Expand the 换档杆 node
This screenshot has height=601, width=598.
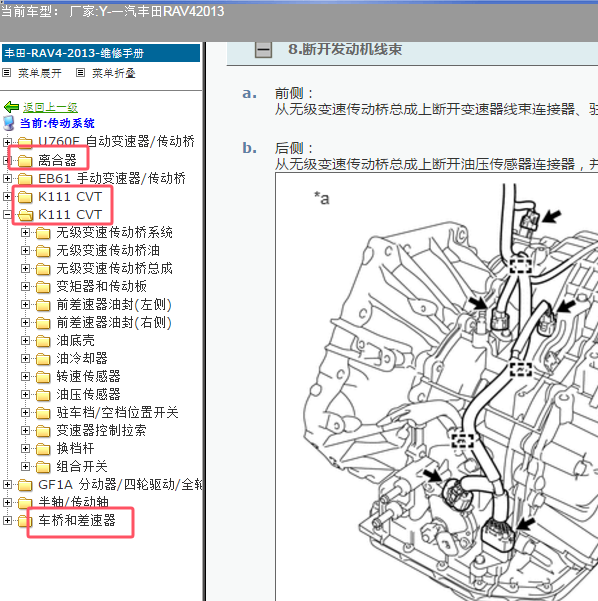pyautogui.click(x=25, y=448)
